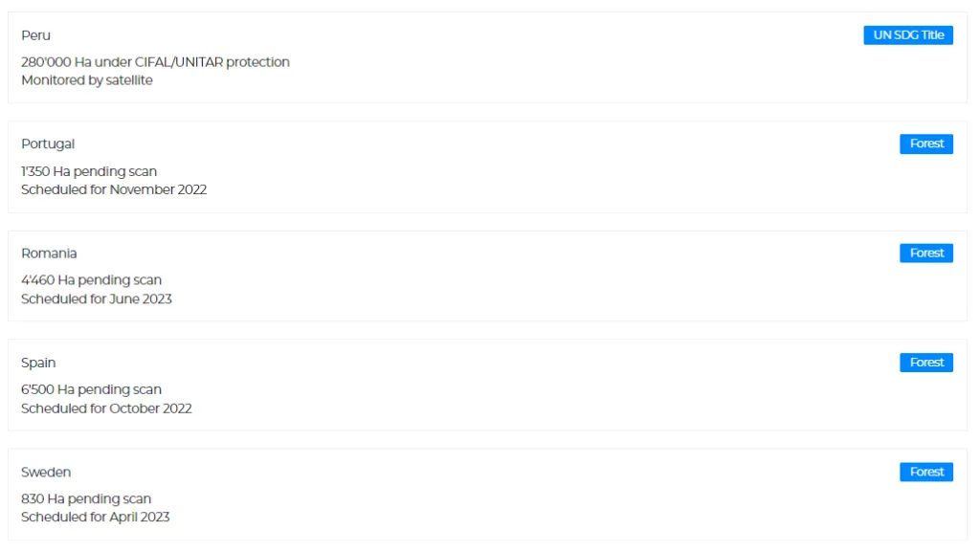Image resolution: width=980 pixels, height=552 pixels.
Task: Click the UN SDG Title badge
Action: 907,35
